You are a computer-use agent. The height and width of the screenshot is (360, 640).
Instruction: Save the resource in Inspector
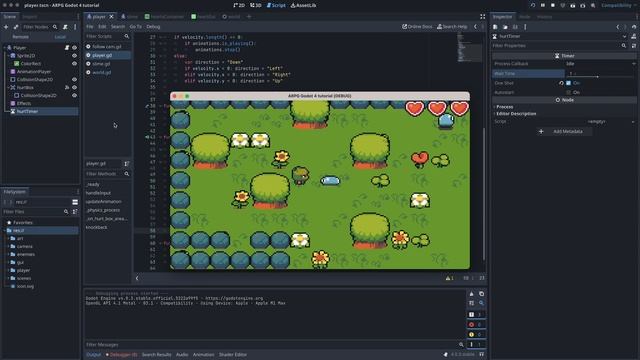(x=515, y=27)
